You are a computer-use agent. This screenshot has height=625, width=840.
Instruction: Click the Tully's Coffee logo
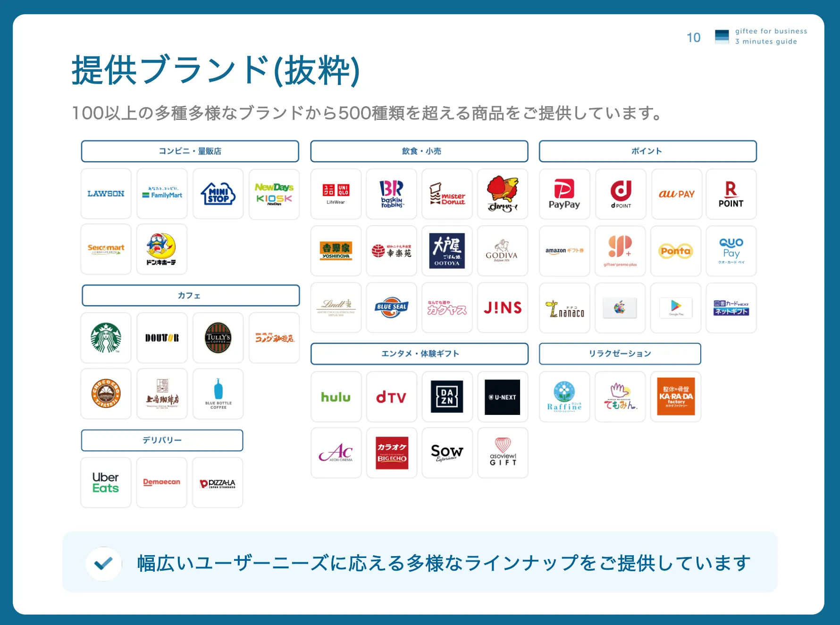point(218,338)
